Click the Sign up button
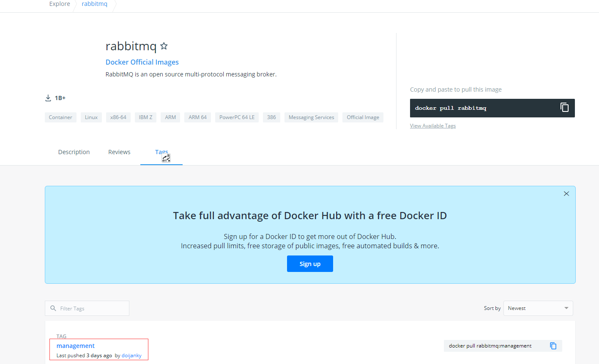 (x=310, y=264)
